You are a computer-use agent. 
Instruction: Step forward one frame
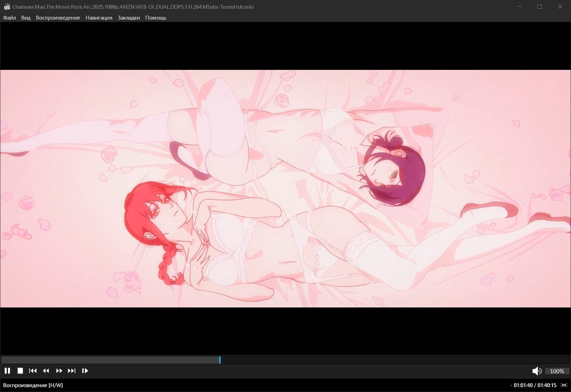tap(85, 371)
